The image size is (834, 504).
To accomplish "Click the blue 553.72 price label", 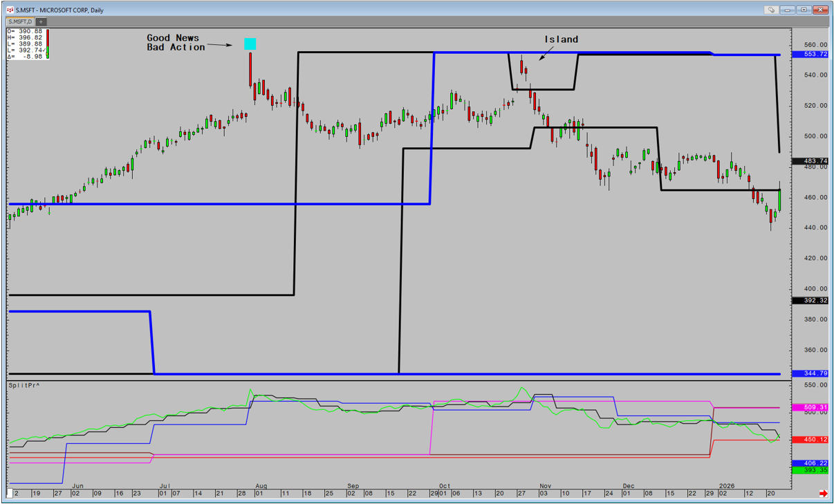I will tap(811, 55).
